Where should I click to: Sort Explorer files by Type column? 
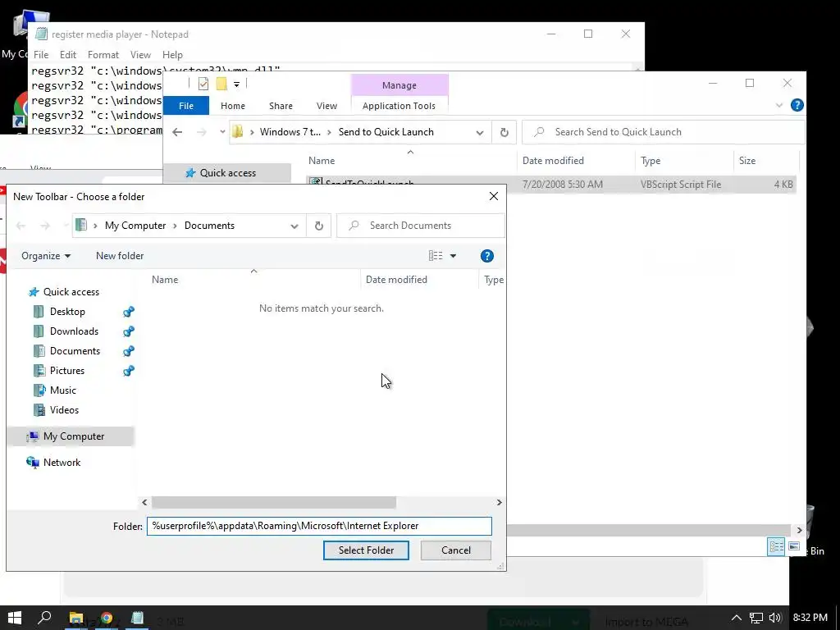click(651, 161)
